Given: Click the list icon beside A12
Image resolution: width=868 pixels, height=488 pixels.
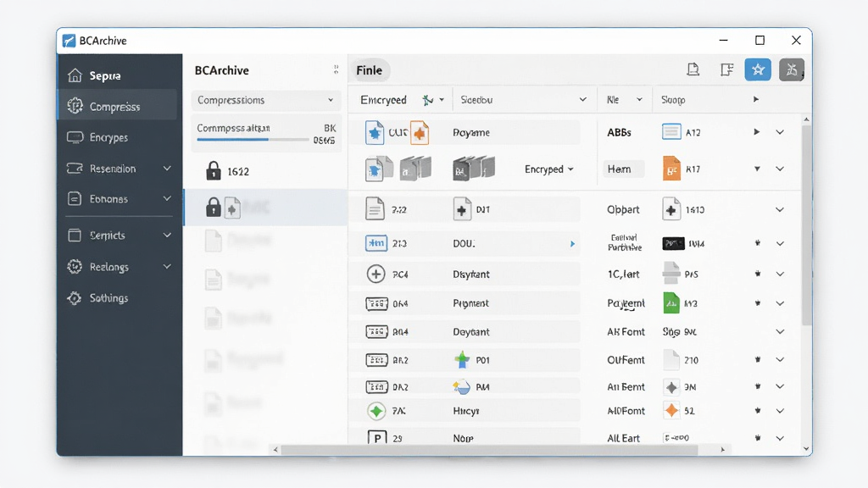Looking at the screenshot, I should point(671,132).
